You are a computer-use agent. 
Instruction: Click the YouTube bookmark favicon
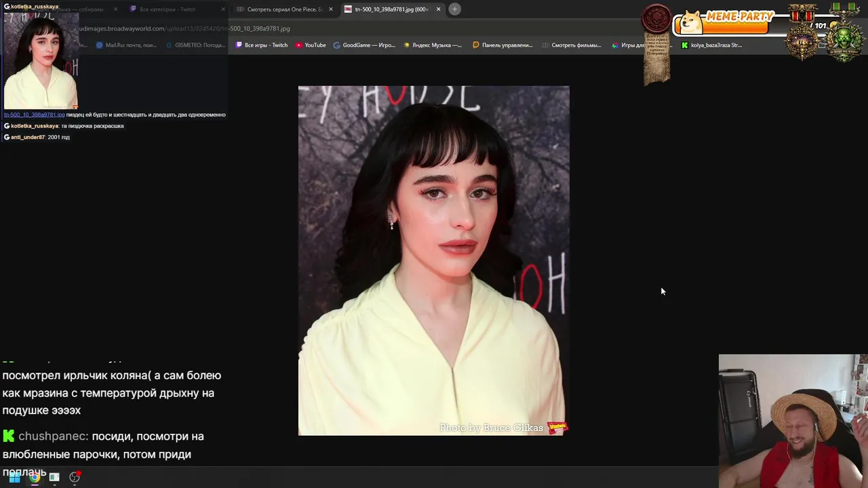(x=298, y=45)
